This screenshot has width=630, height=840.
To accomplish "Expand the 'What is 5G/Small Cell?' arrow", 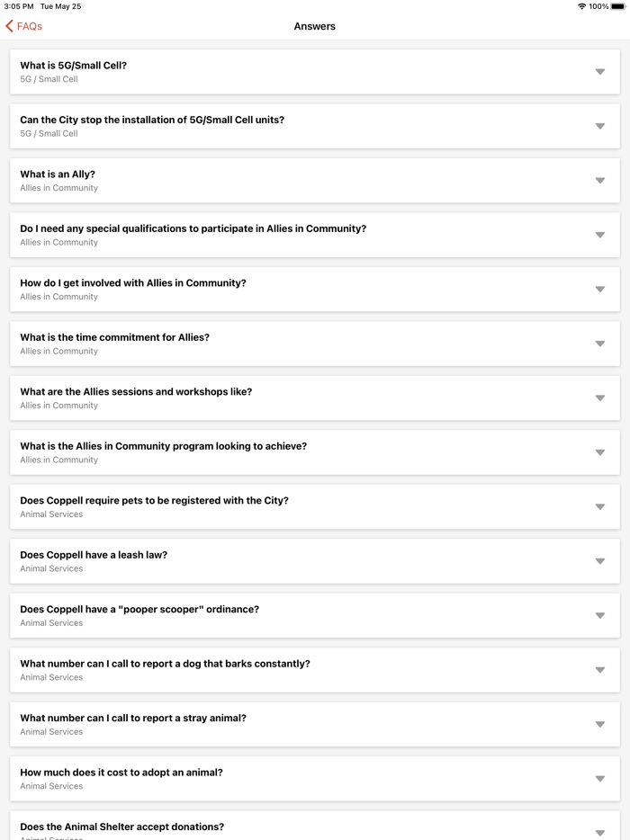I will click(x=599, y=72).
